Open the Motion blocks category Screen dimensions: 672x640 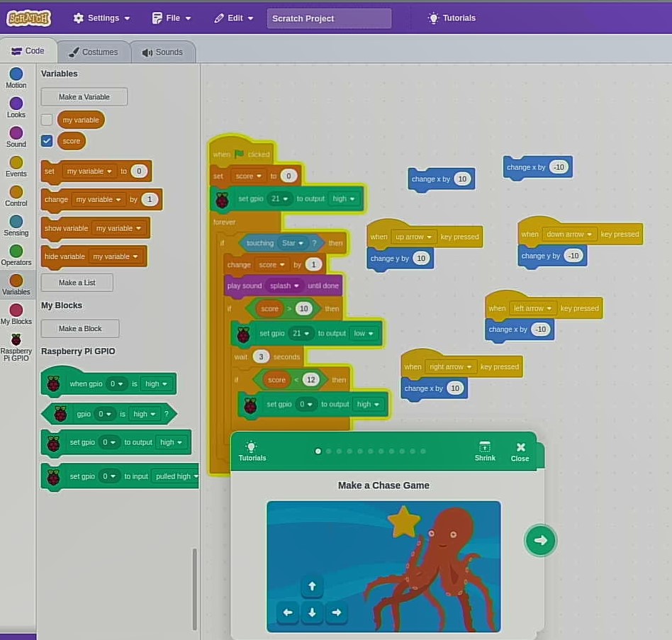(16, 78)
